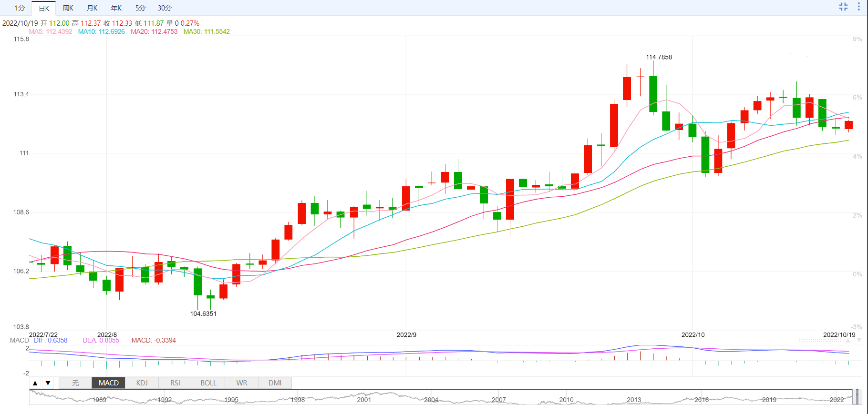The image size is (868, 414).
Task: Disable indicators with the 无 button
Action: pyautogui.click(x=75, y=383)
